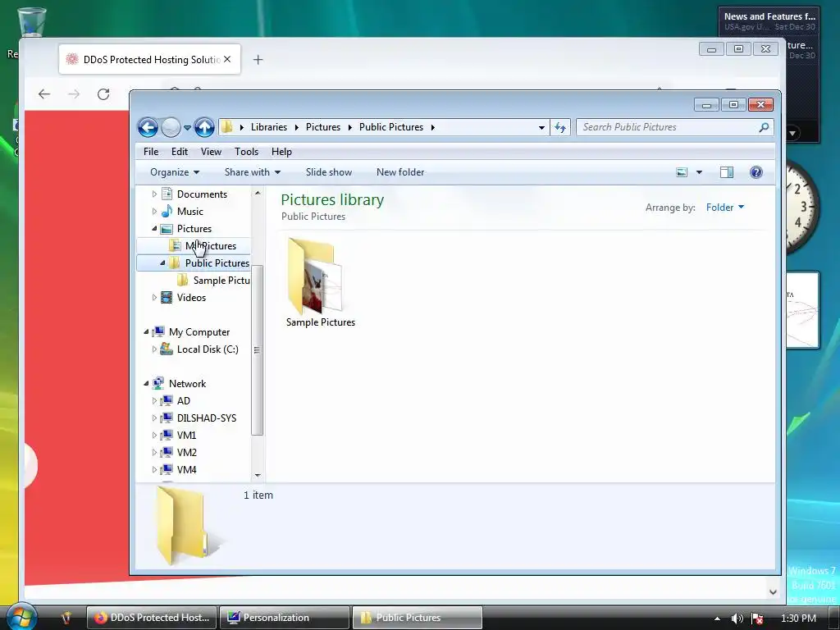Viewport: 840px width, 630px height.
Task: Expand the Videos library node
Action: tap(154, 297)
